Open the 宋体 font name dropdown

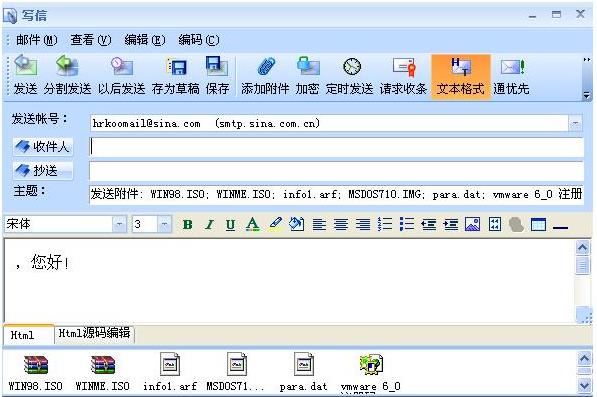(x=119, y=224)
